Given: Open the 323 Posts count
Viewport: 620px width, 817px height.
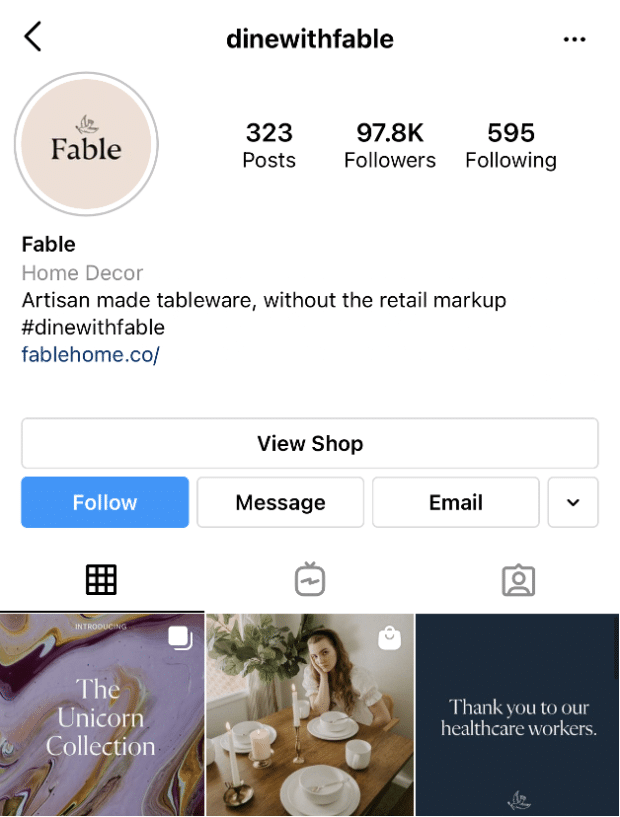Looking at the screenshot, I should tap(268, 144).
